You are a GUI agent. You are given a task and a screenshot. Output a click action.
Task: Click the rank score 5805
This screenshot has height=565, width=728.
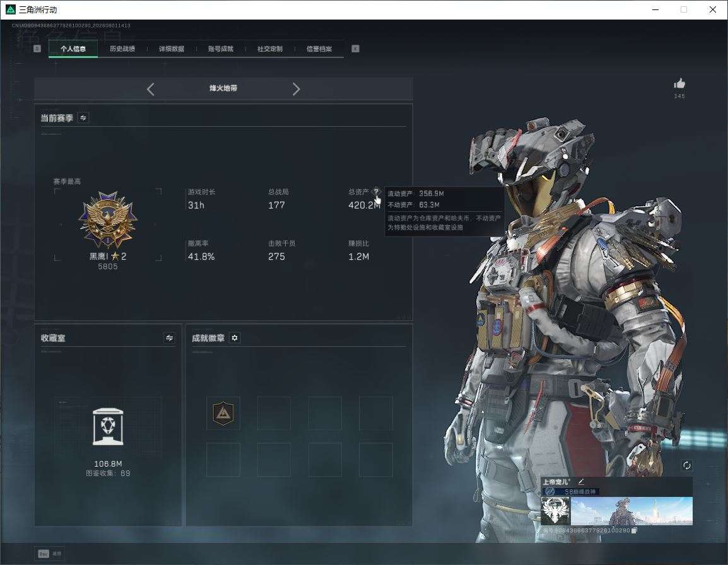point(108,267)
